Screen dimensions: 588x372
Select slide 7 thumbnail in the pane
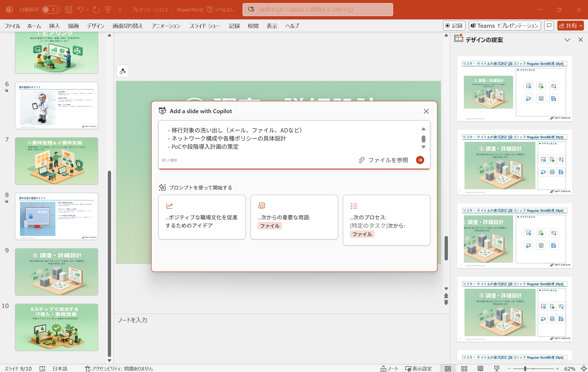[x=56, y=161]
